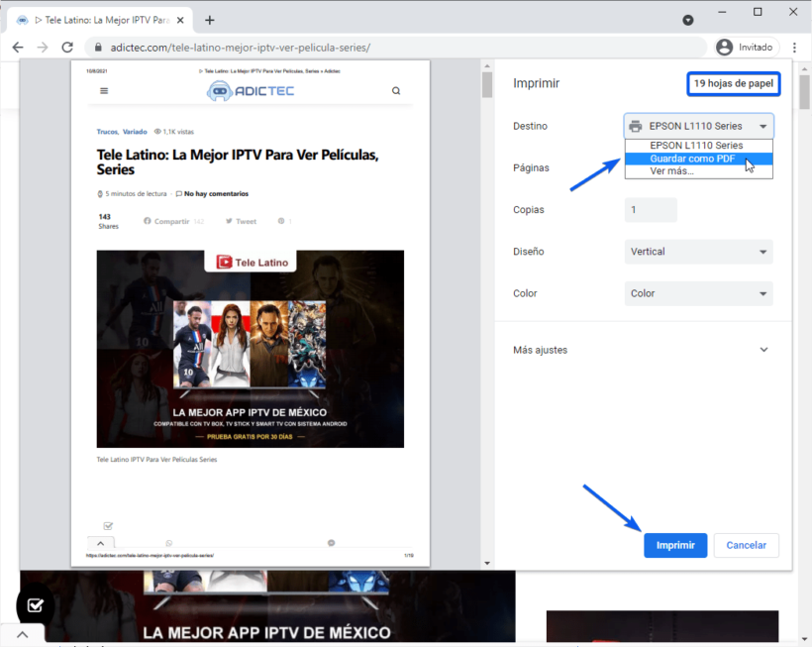Open a new browser tab
The width and height of the screenshot is (812, 647).
[x=209, y=20]
